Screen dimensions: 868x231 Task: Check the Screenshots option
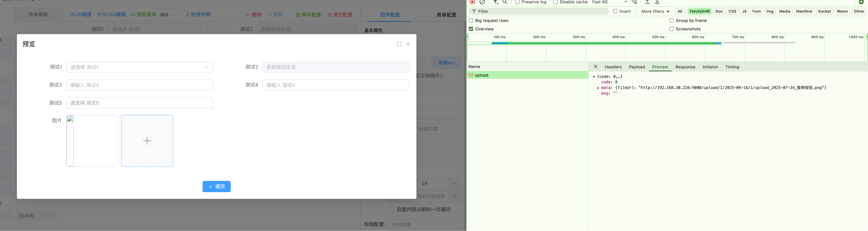672,29
